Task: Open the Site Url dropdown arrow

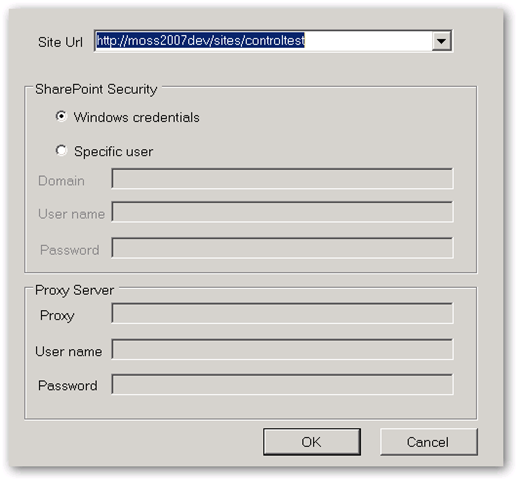Action: click(441, 41)
